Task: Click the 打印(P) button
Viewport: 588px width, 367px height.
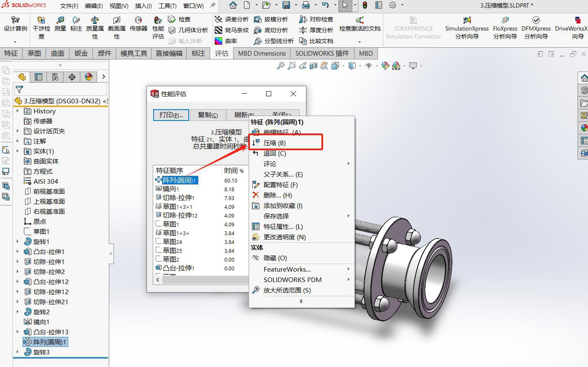Action: click(171, 115)
